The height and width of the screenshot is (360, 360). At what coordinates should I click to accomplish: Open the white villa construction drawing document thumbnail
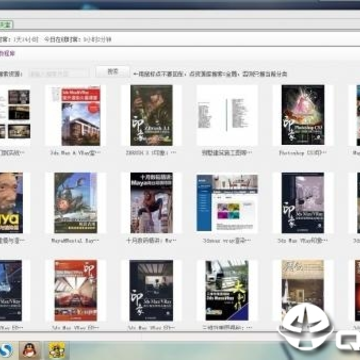pos(227,115)
